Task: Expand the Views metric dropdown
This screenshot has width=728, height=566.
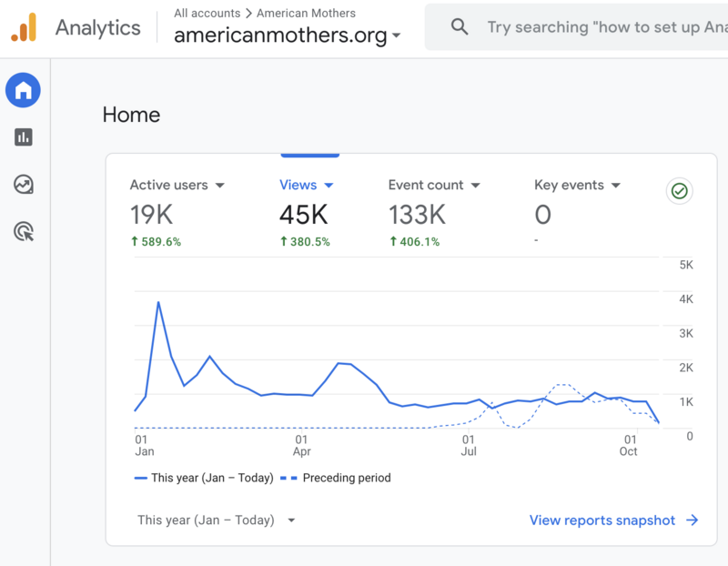Action: pos(329,186)
